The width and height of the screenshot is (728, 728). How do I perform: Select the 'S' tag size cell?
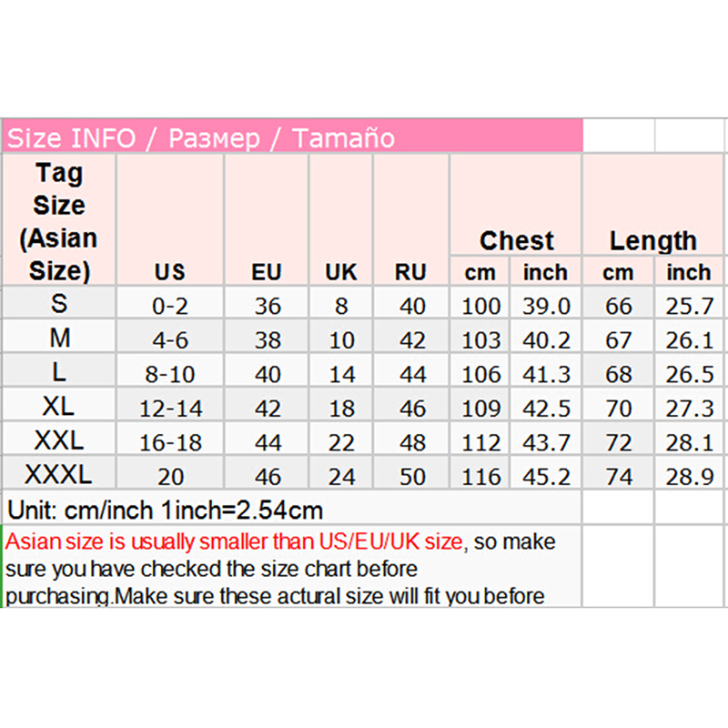coord(59,304)
